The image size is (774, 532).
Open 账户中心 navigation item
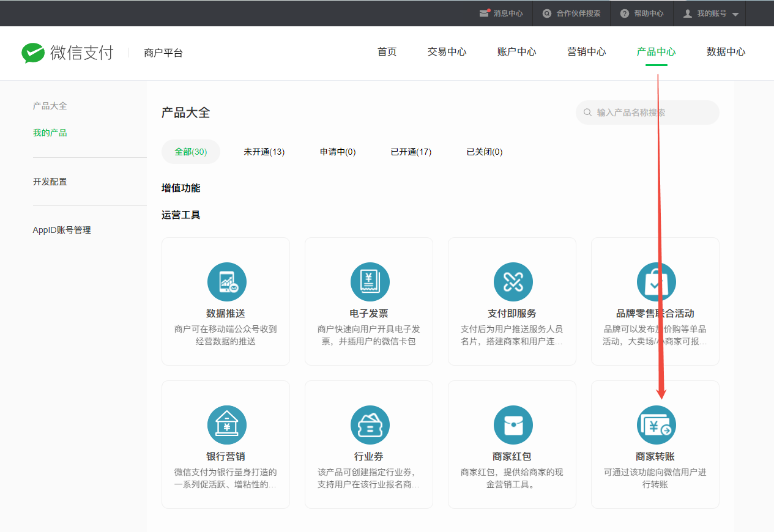click(517, 52)
